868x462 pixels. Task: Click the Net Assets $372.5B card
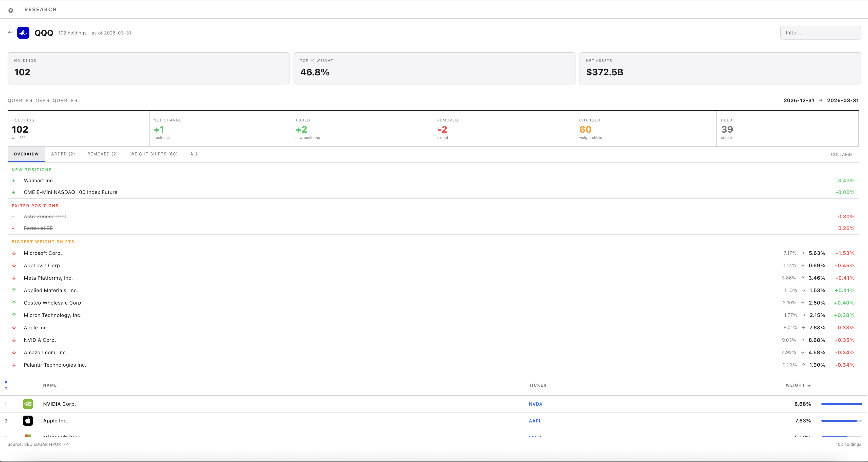(720, 68)
